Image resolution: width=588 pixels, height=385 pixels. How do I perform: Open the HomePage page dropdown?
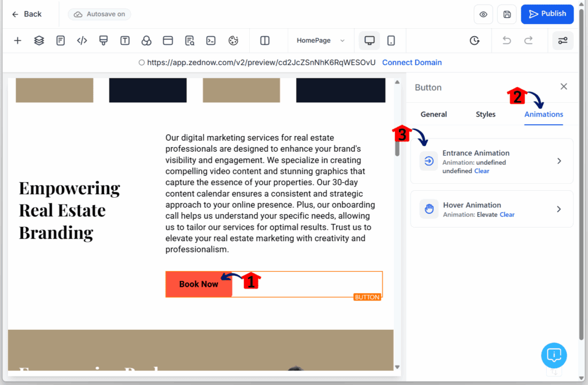[320, 41]
